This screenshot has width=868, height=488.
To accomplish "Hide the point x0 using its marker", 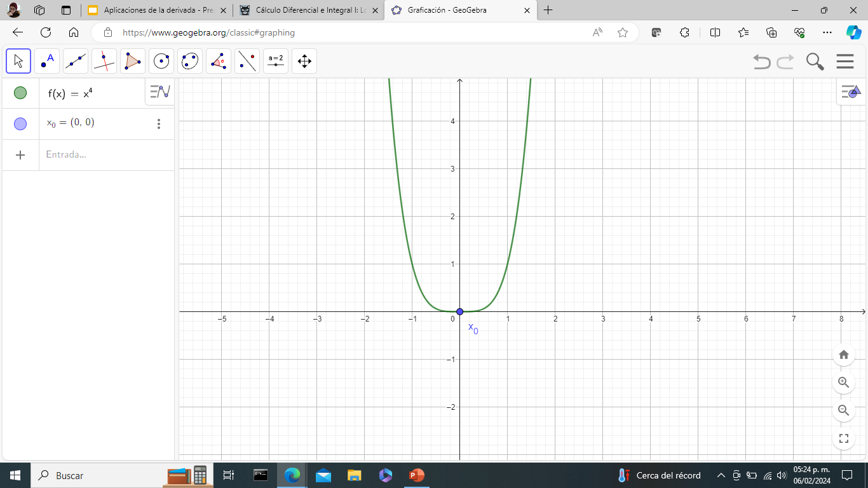I will [x=20, y=124].
